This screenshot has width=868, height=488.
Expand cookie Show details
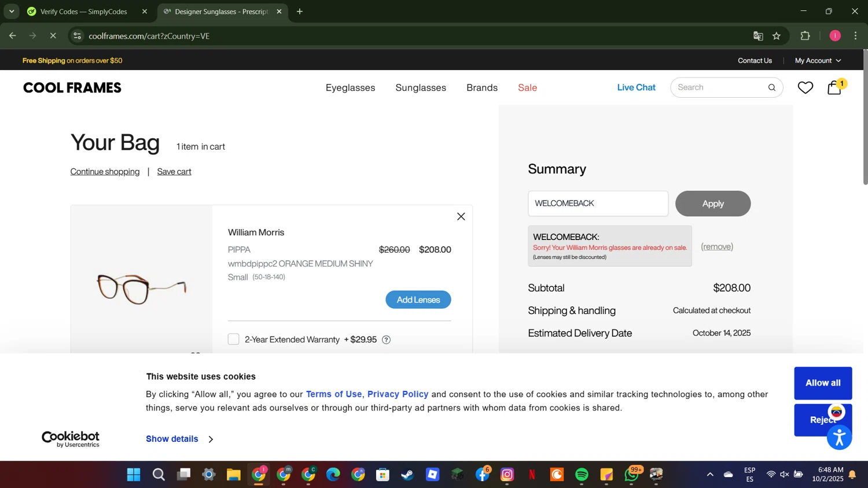(179, 439)
